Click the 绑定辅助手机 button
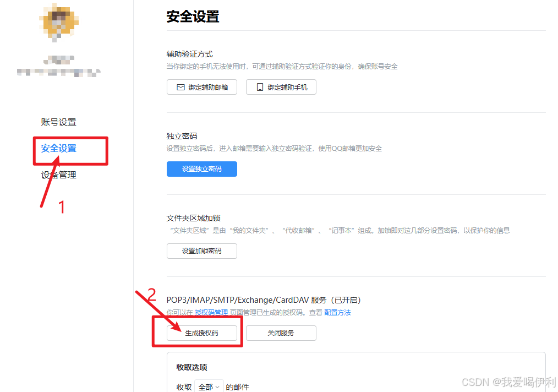Screen dimensions: 558x392 (x=281, y=87)
